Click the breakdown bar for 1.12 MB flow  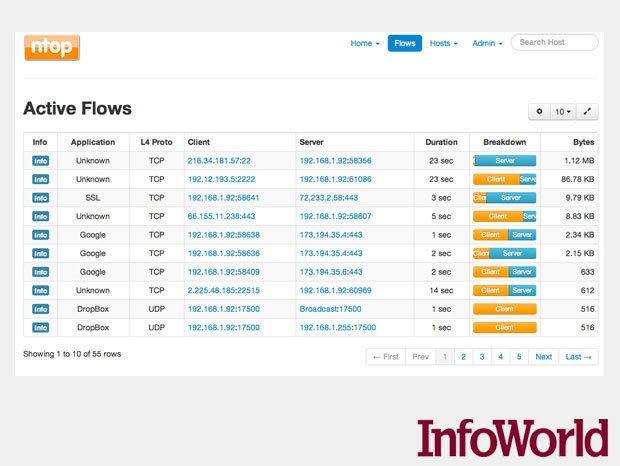coord(505,161)
